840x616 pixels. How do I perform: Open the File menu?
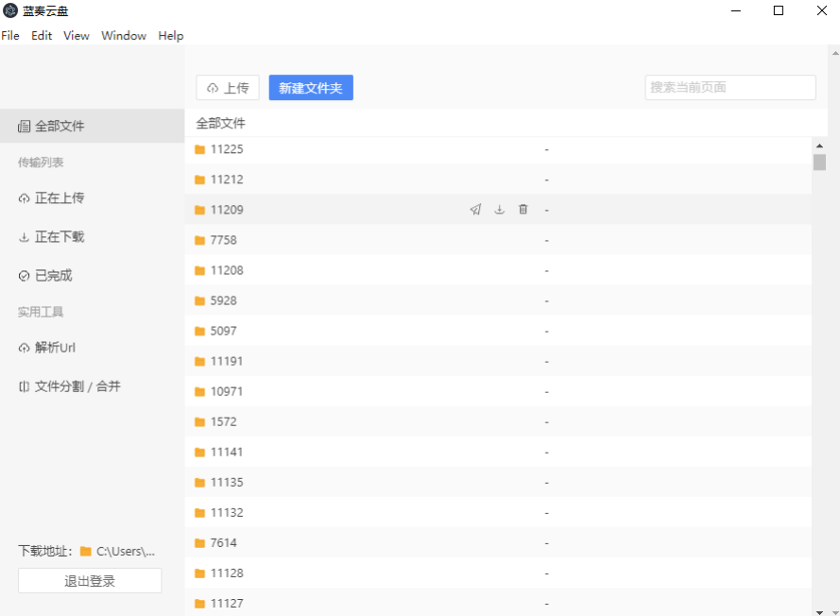(10, 35)
